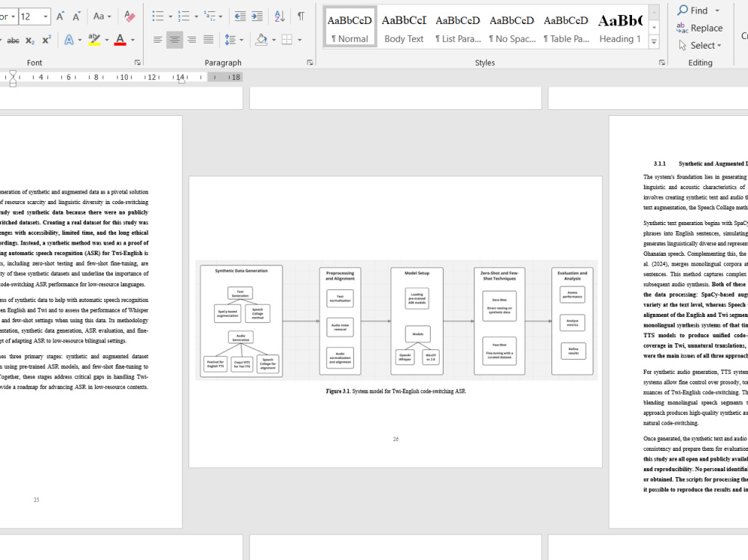Increase paragraph indent
Viewport: 748px width, 560px height.
257,16
